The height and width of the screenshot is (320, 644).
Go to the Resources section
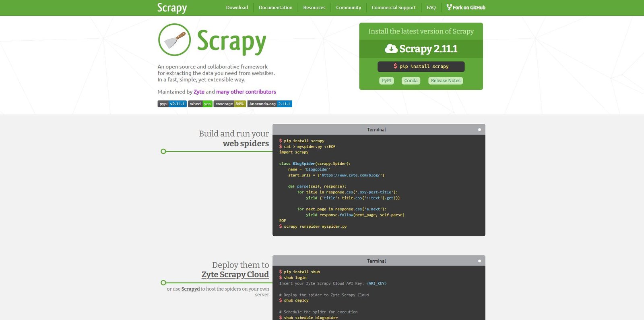(314, 8)
